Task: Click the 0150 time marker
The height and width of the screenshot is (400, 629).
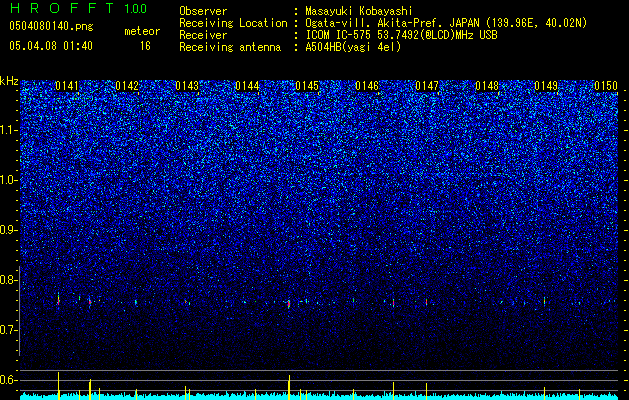Action: coord(606,86)
